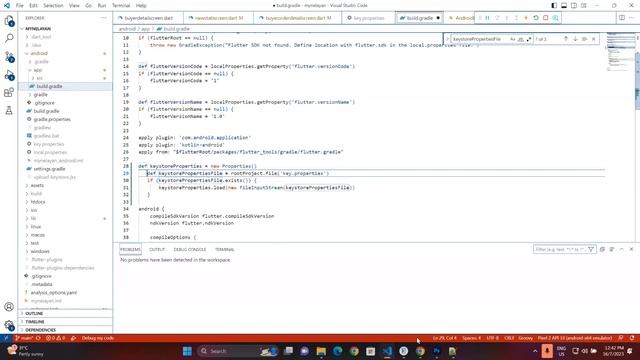
Task: Toggle Match Case in find widget
Action: pyautogui.click(x=512, y=39)
